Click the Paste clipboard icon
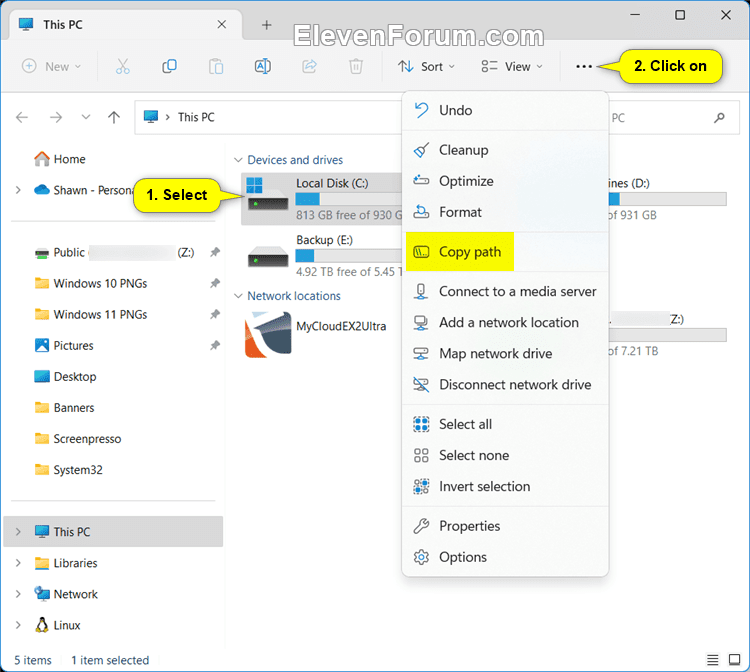 tap(216, 66)
